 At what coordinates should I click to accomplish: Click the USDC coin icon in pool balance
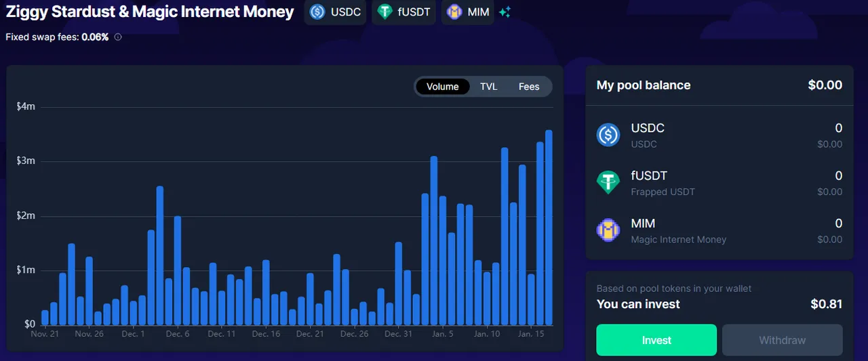(608, 135)
